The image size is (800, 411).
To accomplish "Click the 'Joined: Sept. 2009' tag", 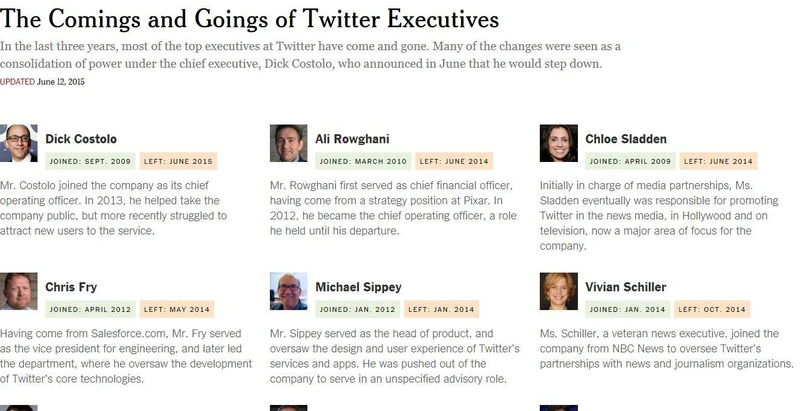I will click(90, 161).
